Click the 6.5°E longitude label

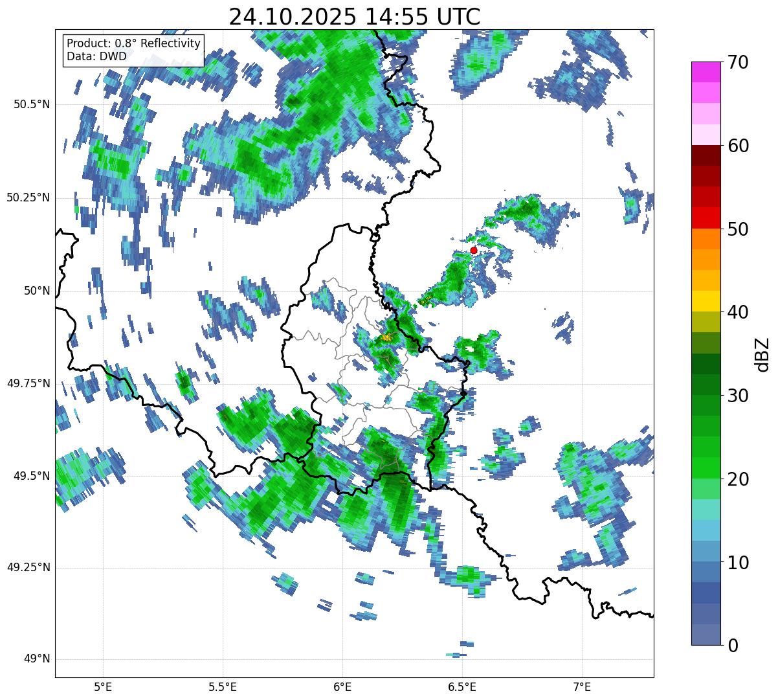(462, 686)
